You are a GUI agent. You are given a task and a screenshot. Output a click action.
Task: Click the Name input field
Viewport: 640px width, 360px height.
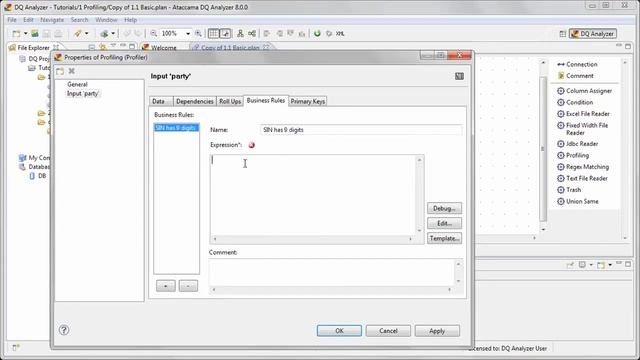[x=361, y=130]
